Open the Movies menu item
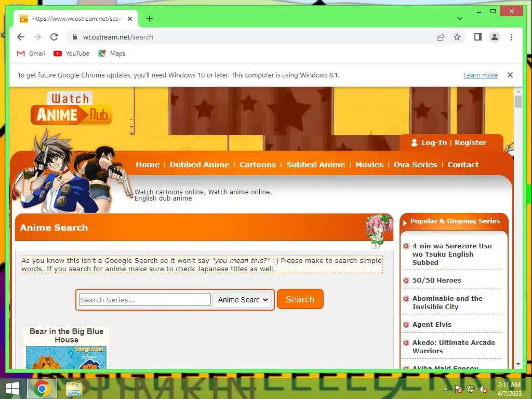This screenshot has width=532, height=399. click(369, 165)
